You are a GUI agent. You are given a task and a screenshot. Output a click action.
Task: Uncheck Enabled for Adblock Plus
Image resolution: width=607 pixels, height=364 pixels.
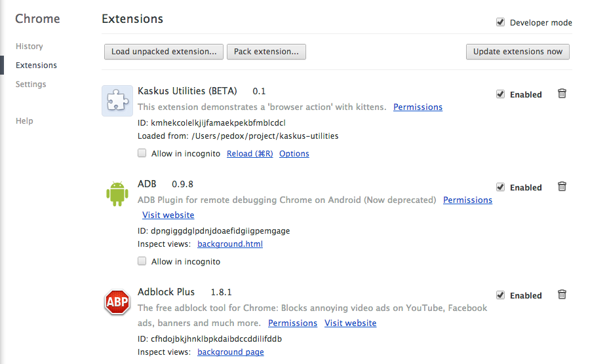pyautogui.click(x=501, y=295)
